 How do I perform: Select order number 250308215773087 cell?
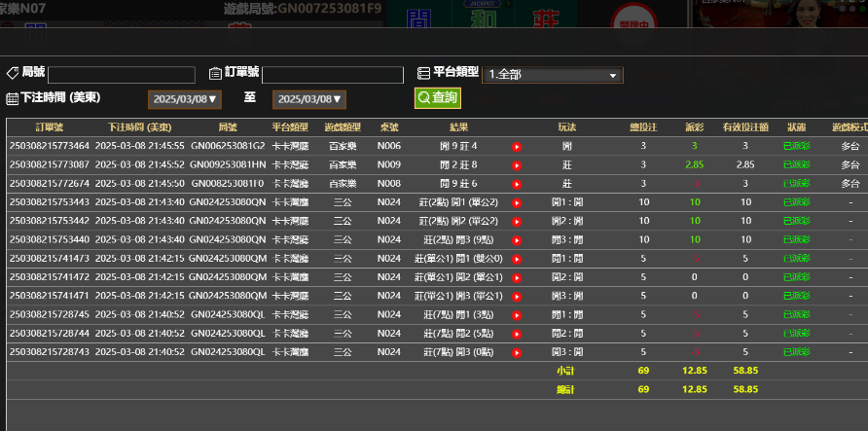[50, 164]
